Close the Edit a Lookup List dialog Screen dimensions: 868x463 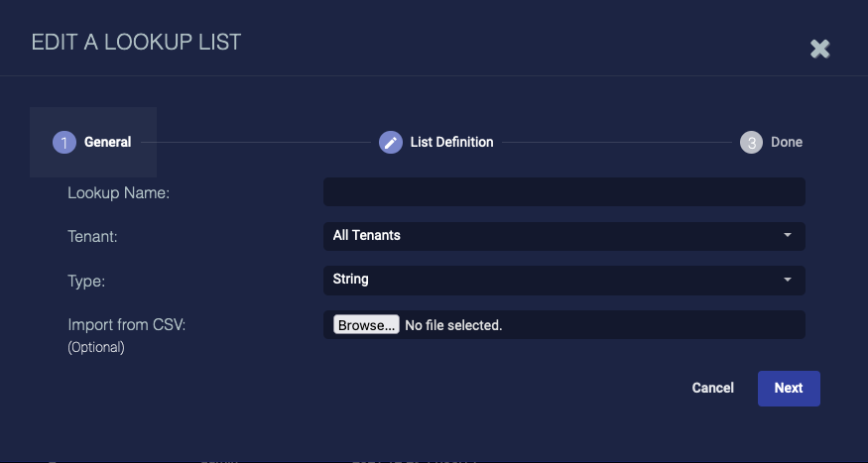[x=819, y=49]
